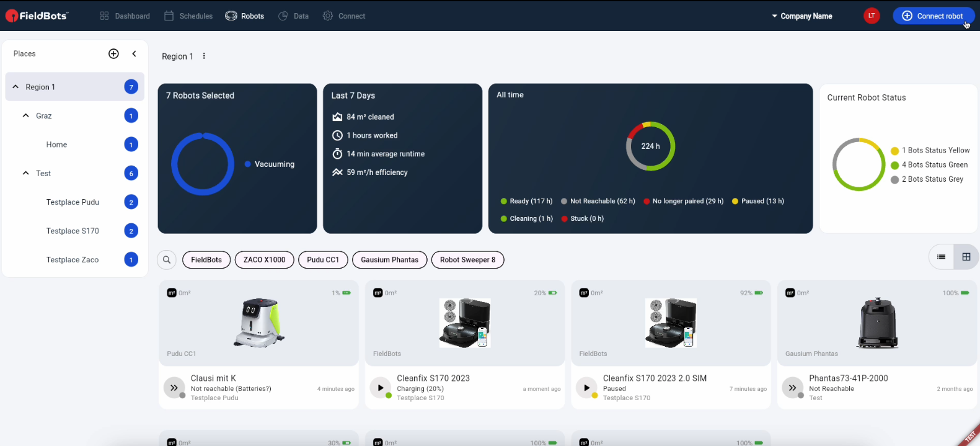Viewport: 980px width, 446px height.
Task: Switch to list view
Action: [x=941, y=257]
